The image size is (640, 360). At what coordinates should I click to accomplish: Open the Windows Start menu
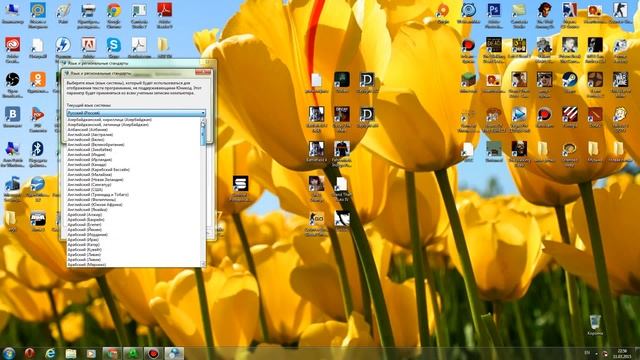tap(9, 353)
